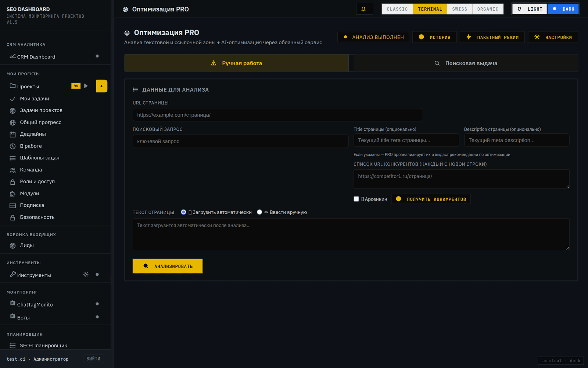This screenshot has height=368, width=588.
Task: Switch to DARK mode
Action: click(563, 9)
